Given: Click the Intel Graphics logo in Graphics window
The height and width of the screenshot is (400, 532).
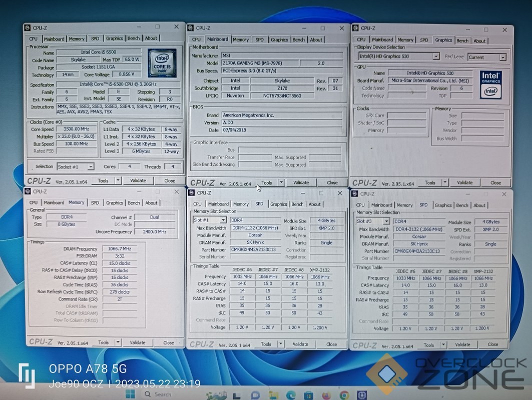Looking at the screenshot, I should (x=490, y=84).
